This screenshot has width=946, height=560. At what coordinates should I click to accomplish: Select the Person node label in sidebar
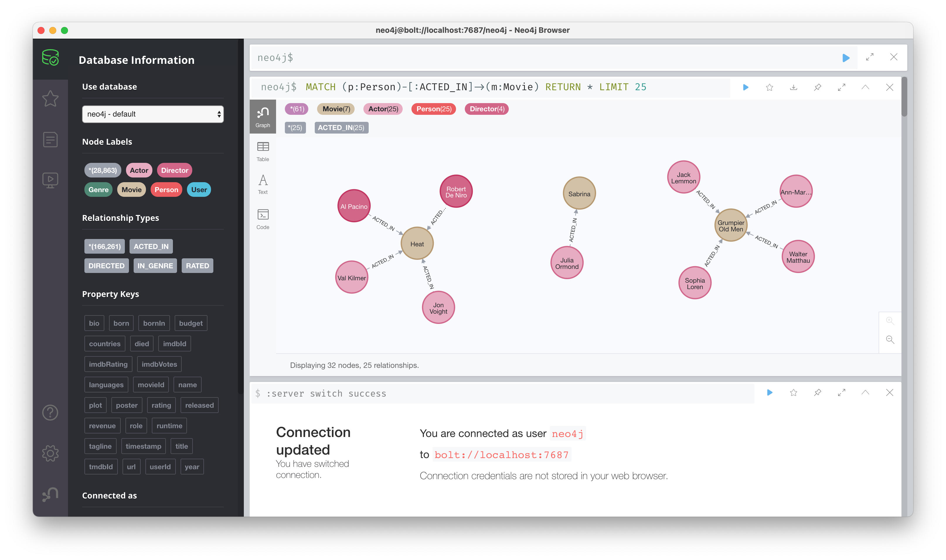tap(166, 190)
